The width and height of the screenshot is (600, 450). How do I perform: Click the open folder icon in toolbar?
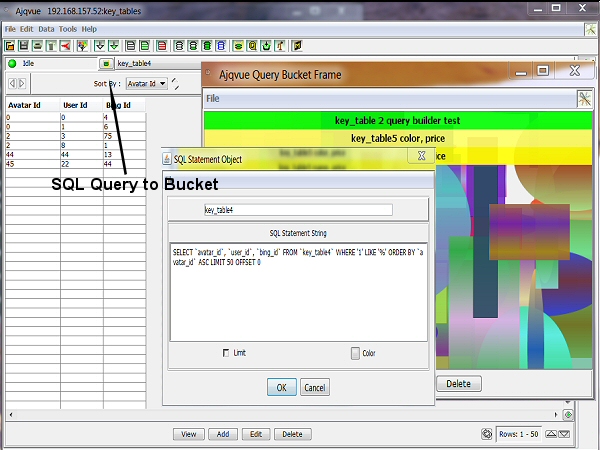10,45
